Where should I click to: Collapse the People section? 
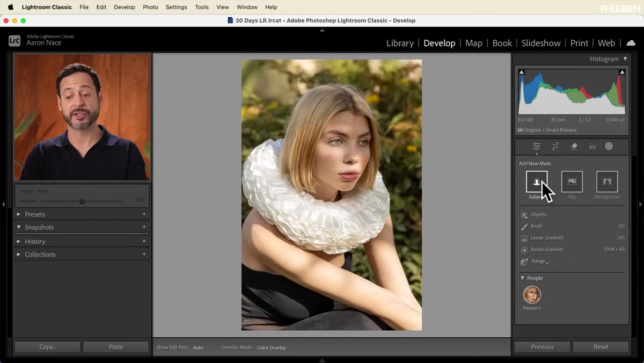(x=523, y=278)
